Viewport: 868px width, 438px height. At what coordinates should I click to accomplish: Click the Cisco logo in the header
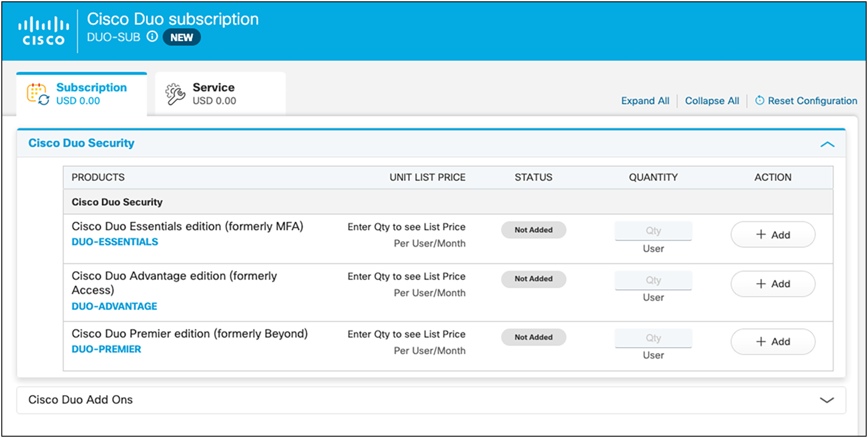(42, 30)
